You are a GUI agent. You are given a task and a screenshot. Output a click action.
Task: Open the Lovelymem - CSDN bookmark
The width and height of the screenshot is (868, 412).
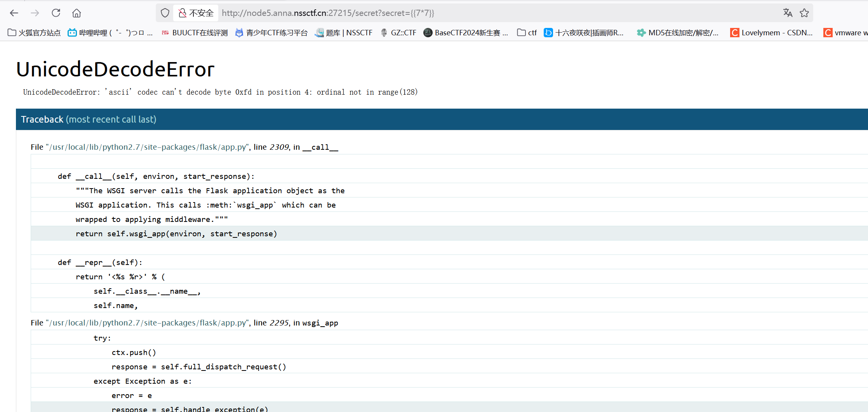pos(772,33)
